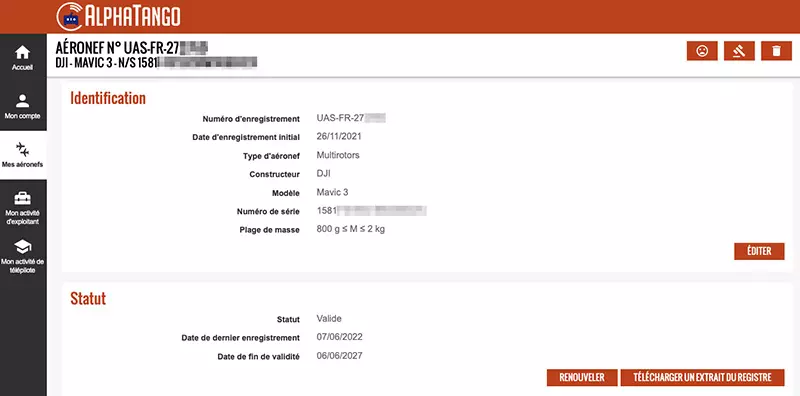Image resolution: width=800 pixels, height=396 pixels.
Task: Click TÉLÉCHARGER UN EXTRAIT DU REGISTRE
Action: pos(703,378)
